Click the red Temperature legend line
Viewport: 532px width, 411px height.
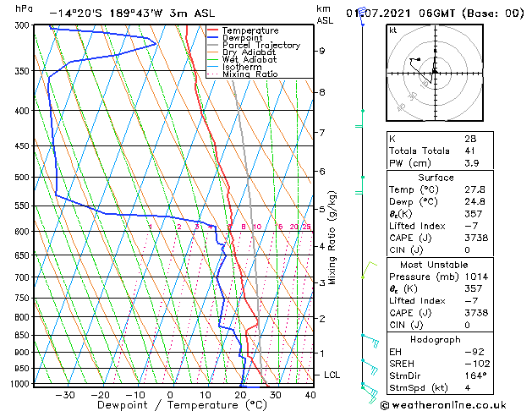(212, 30)
